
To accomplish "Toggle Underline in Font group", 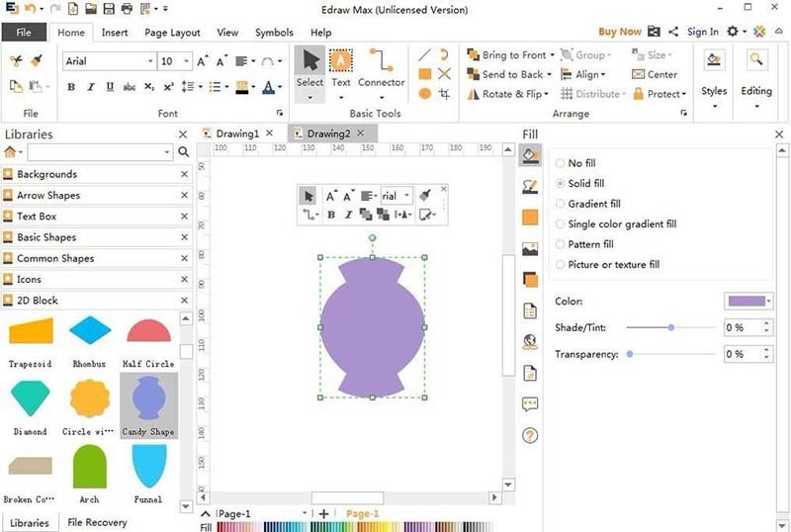I will (110, 87).
